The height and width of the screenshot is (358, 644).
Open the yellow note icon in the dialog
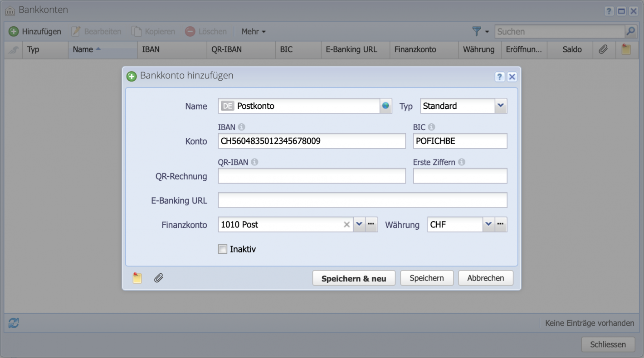click(x=137, y=278)
